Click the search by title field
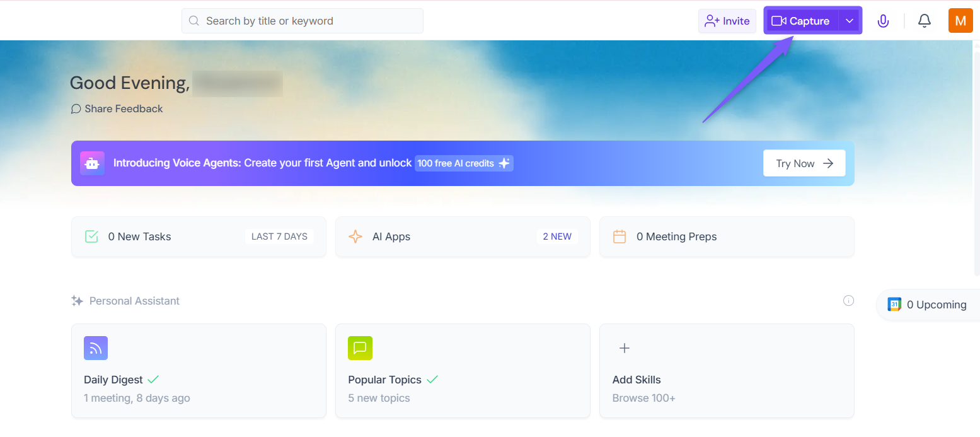This screenshot has width=980, height=437. pos(303,21)
